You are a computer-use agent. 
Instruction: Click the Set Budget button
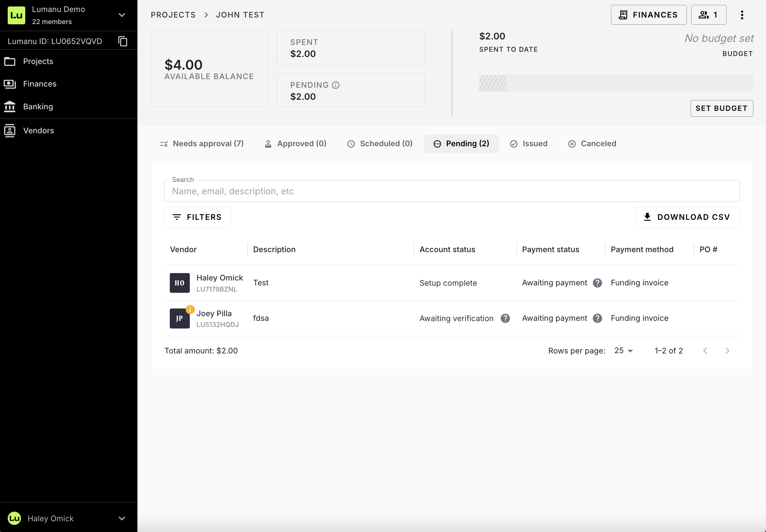[x=721, y=108]
